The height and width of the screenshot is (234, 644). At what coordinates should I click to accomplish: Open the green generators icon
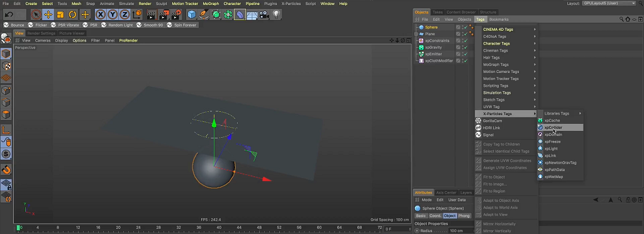[x=216, y=14]
